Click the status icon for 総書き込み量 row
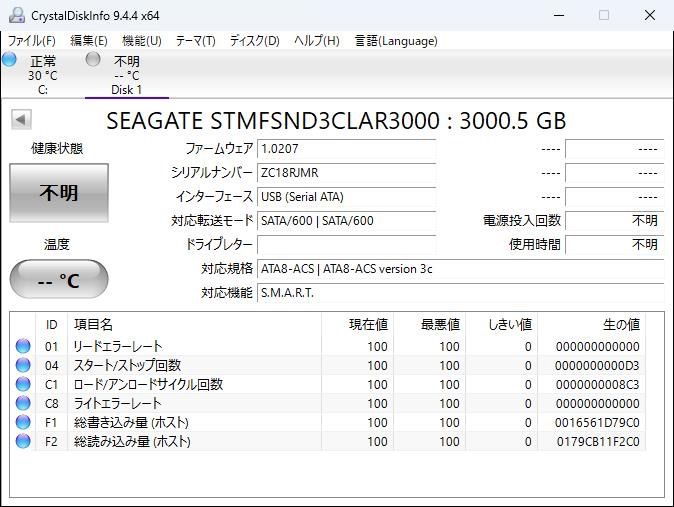The width and height of the screenshot is (674, 507). point(23,422)
